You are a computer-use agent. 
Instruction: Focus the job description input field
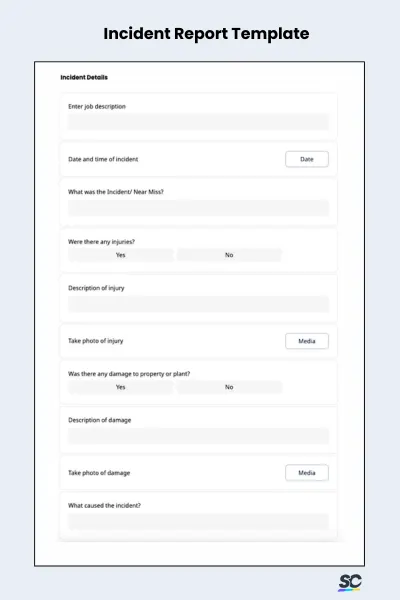coord(198,122)
